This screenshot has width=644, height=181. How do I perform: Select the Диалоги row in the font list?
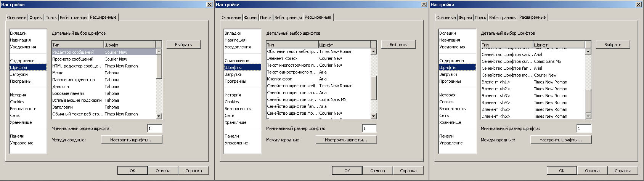104,86
